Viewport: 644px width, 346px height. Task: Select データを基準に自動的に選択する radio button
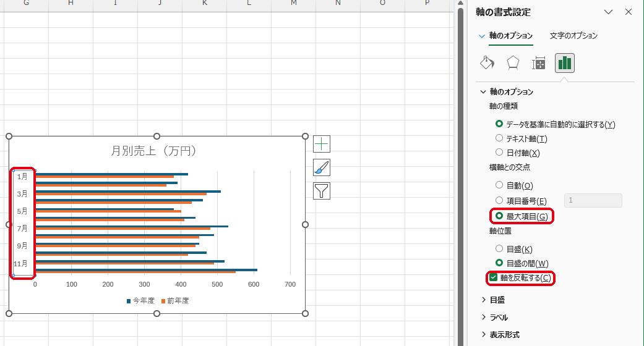pos(499,124)
